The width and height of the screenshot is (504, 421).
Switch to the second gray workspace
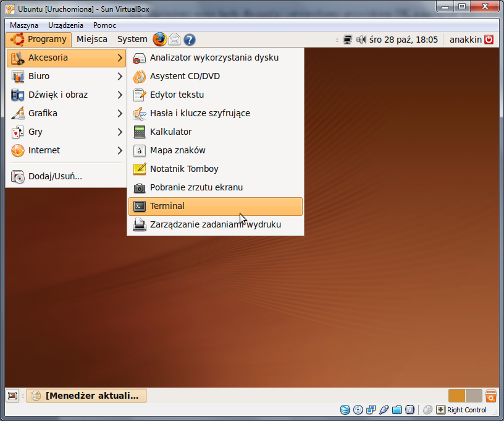click(x=474, y=396)
